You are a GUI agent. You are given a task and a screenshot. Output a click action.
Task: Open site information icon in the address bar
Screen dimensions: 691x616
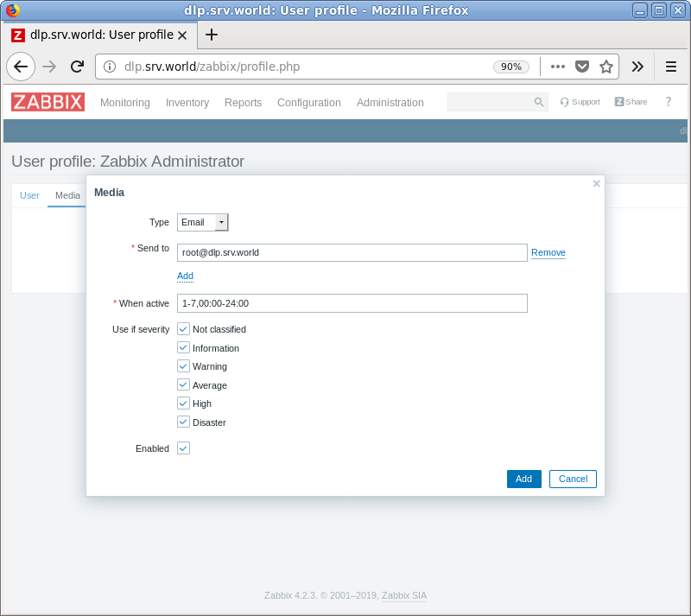110,67
